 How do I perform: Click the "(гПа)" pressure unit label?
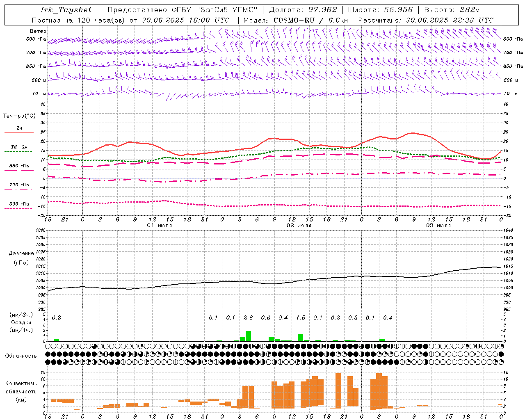[21, 263]
